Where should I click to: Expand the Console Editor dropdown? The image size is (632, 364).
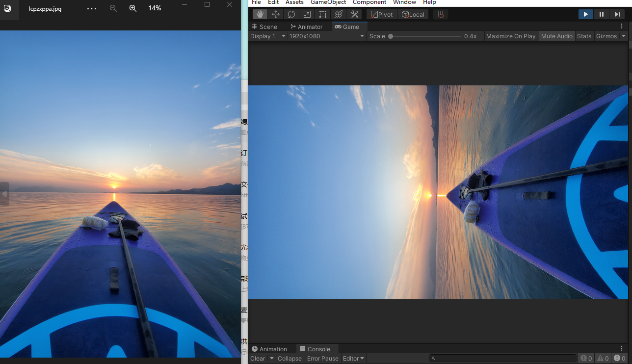coord(353,359)
